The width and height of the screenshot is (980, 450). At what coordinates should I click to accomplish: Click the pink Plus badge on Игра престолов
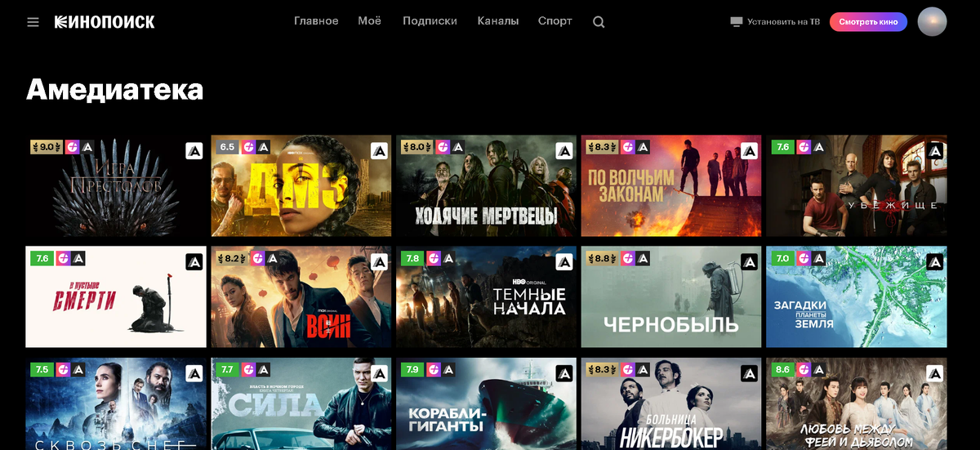tap(73, 147)
